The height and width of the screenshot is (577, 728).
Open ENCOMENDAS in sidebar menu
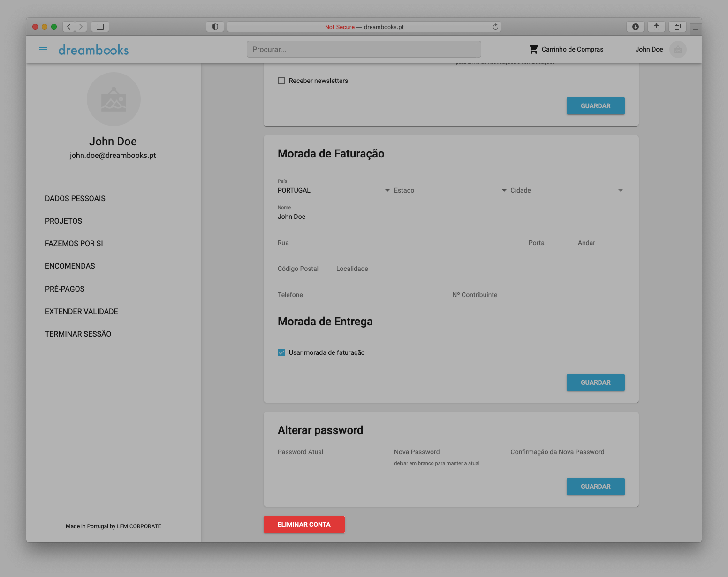pyautogui.click(x=70, y=266)
